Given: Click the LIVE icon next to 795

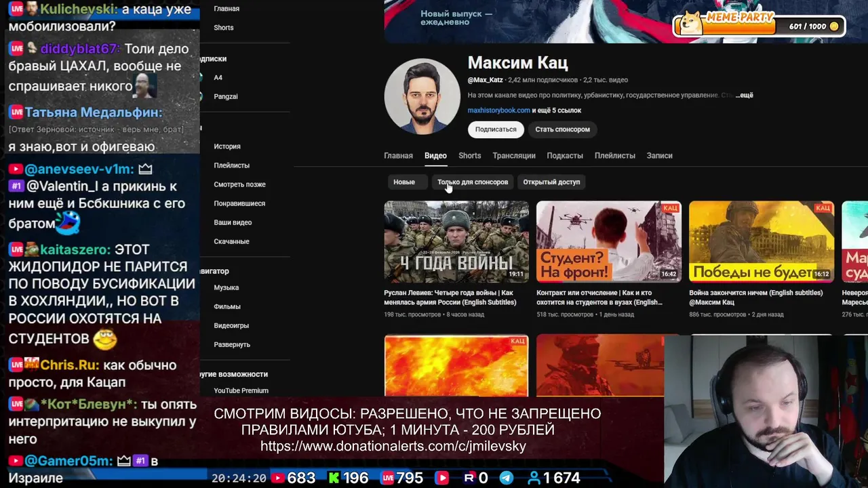Looking at the screenshot, I should click(x=388, y=478).
